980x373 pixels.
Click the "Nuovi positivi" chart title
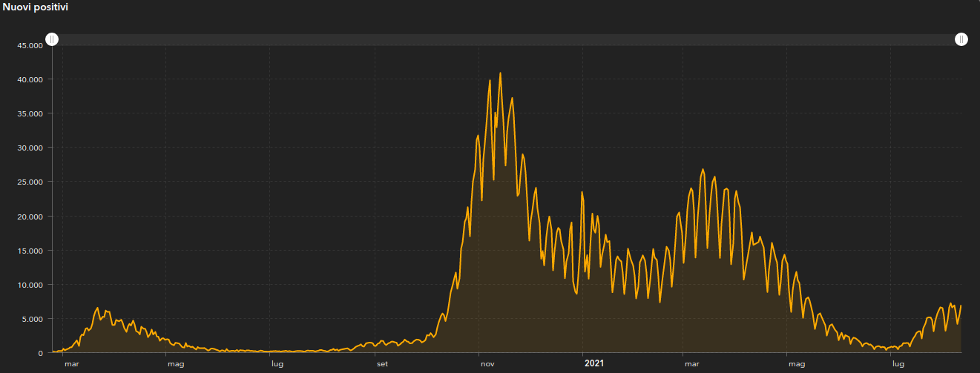(x=36, y=7)
